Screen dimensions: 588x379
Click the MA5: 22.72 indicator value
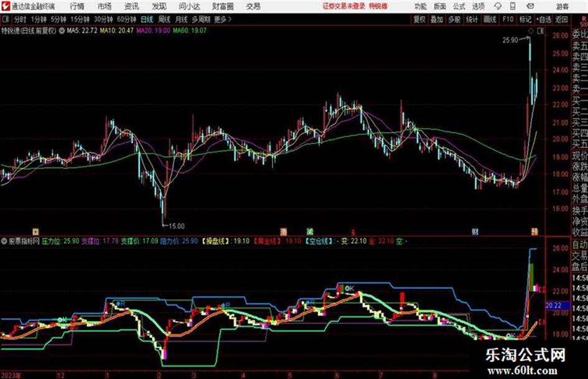(82, 30)
